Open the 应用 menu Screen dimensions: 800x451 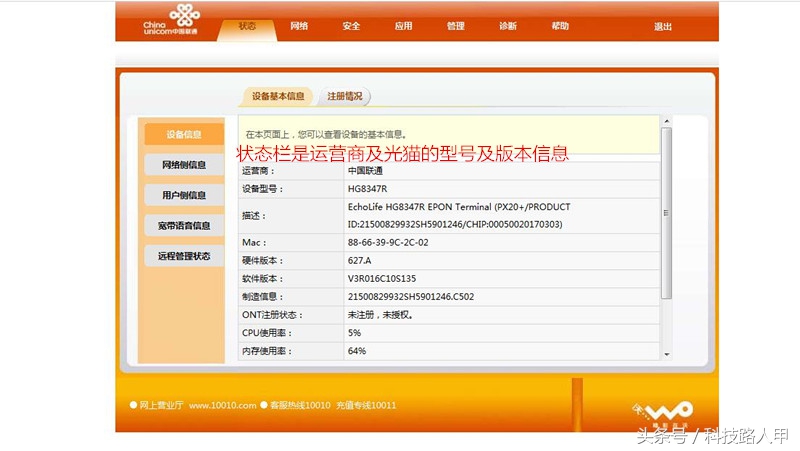point(403,26)
